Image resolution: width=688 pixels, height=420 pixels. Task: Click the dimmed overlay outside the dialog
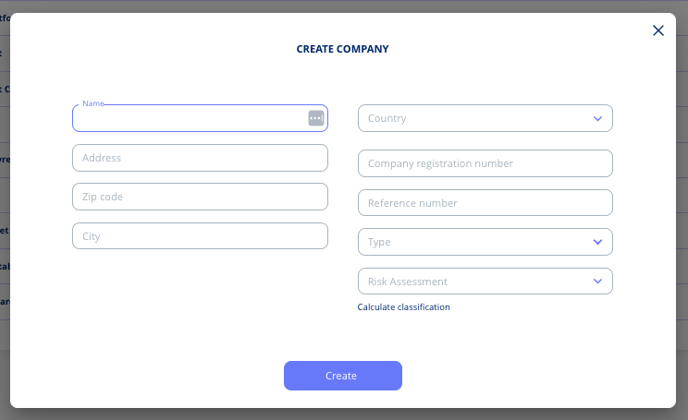click(344, 414)
